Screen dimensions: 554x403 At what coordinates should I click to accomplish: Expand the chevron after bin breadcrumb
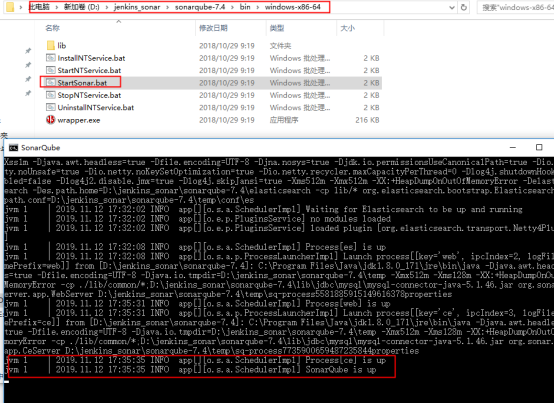coord(258,7)
